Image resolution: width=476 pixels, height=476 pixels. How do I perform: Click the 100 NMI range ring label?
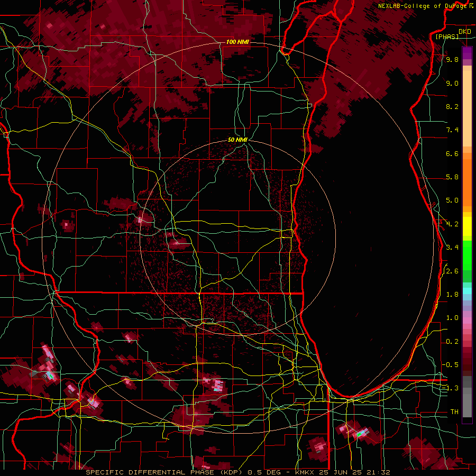pos(237,42)
